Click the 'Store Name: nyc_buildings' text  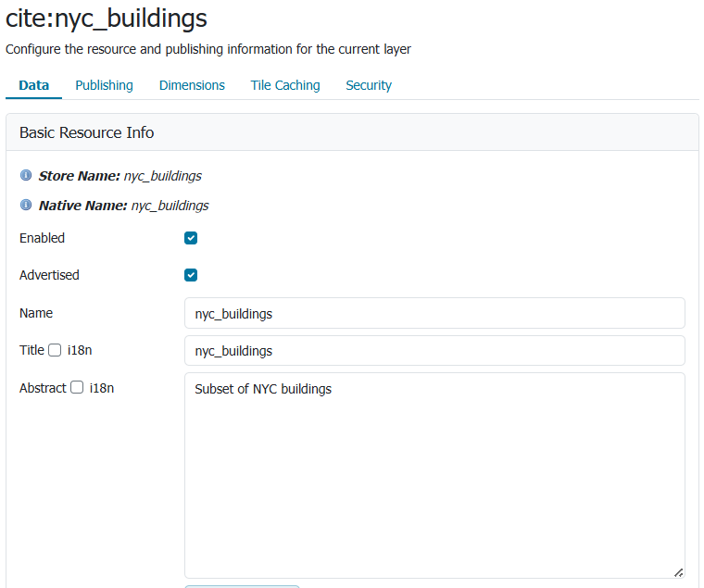pos(119,176)
